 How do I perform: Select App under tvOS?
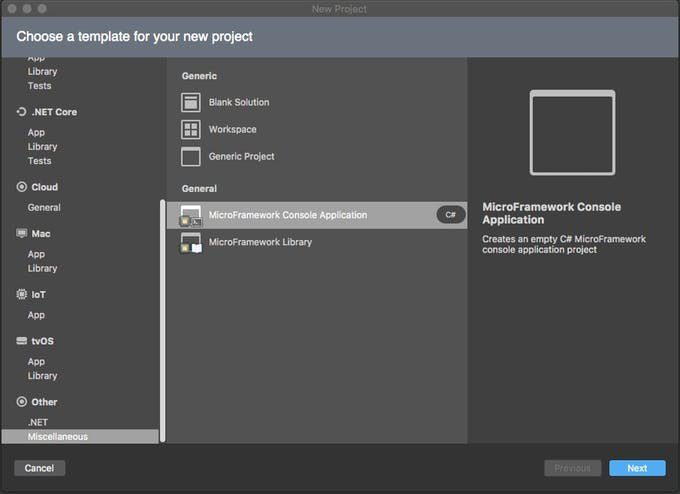pos(36,361)
